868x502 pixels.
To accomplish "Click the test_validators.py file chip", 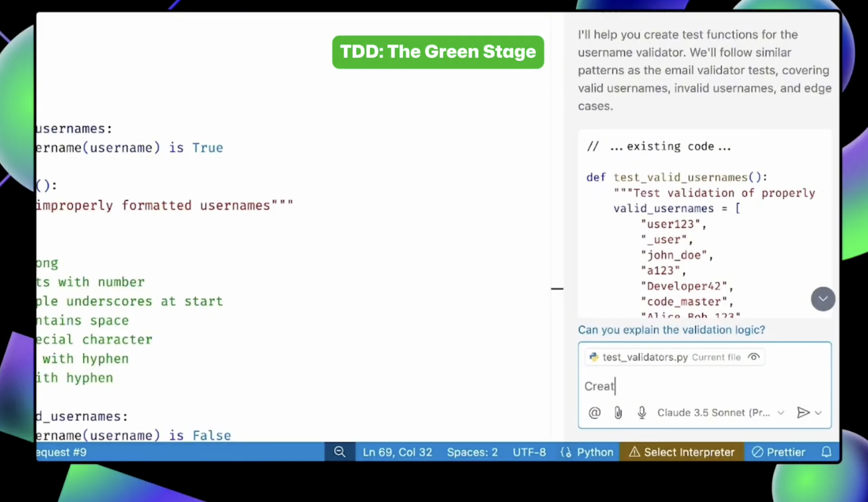I will point(644,357).
